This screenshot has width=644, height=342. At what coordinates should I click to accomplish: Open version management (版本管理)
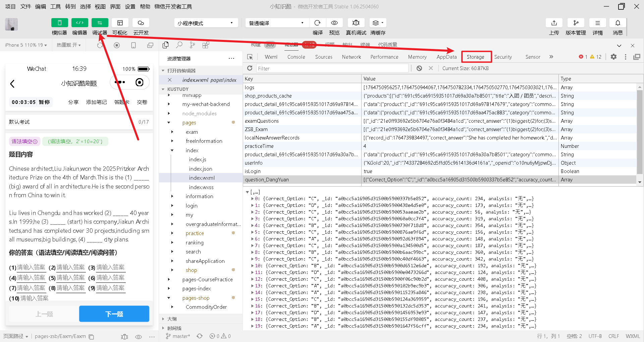(x=576, y=23)
